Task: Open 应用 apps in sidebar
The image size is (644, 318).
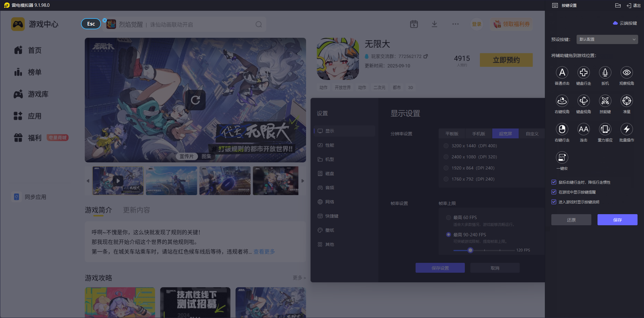Action: point(28,116)
